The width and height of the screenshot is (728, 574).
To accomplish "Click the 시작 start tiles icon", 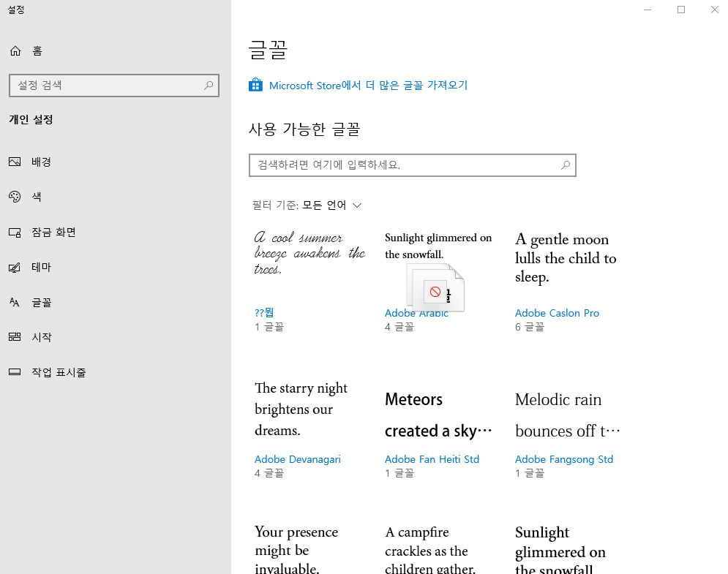I will click(x=15, y=337).
